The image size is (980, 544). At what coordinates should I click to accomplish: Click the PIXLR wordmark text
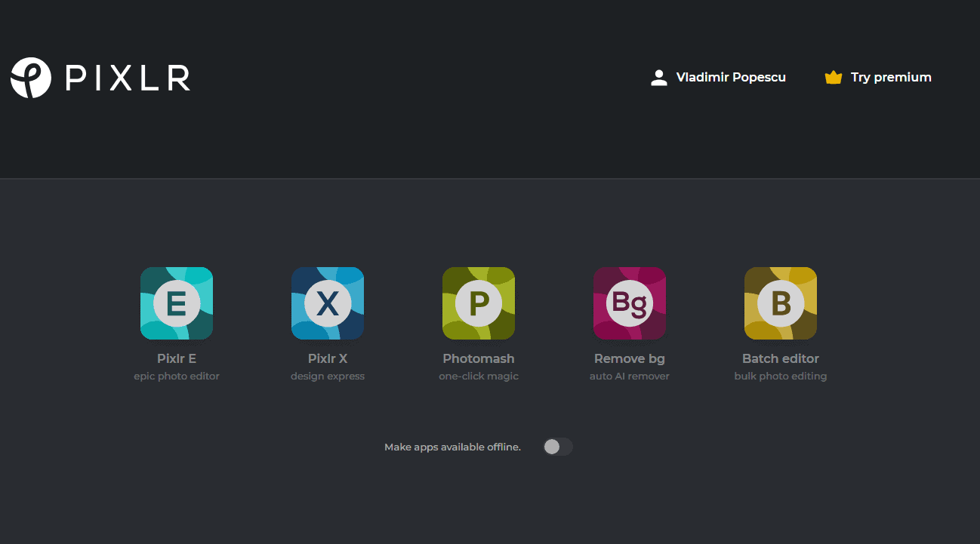[x=128, y=78]
